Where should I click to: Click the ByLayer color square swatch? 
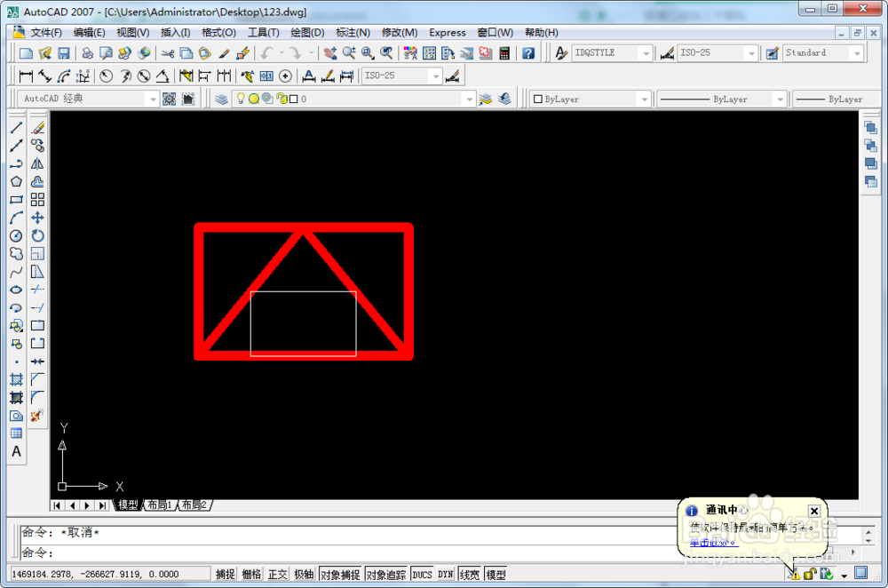(x=538, y=99)
